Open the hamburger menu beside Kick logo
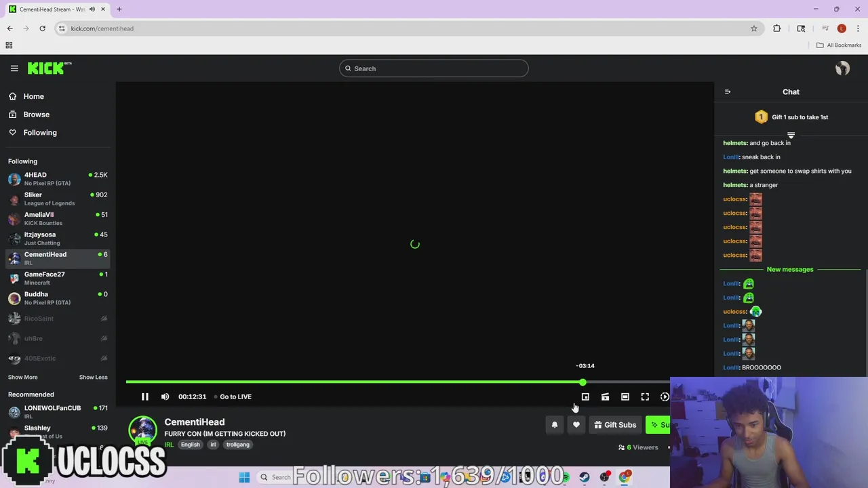This screenshot has width=868, height=488. [14, 68]
